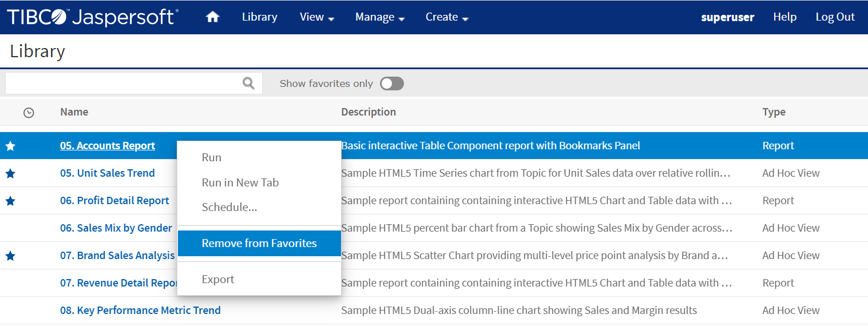Screen dimensions: 868x326
Task: Click description 'Basic interactive Table Component report'
Action: [490, 146]
